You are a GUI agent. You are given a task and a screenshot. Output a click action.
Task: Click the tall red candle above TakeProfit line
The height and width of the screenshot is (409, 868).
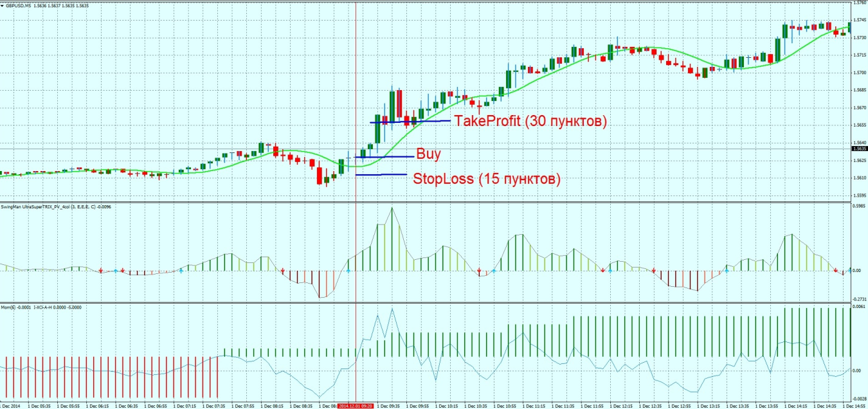[x=399, y=103]
